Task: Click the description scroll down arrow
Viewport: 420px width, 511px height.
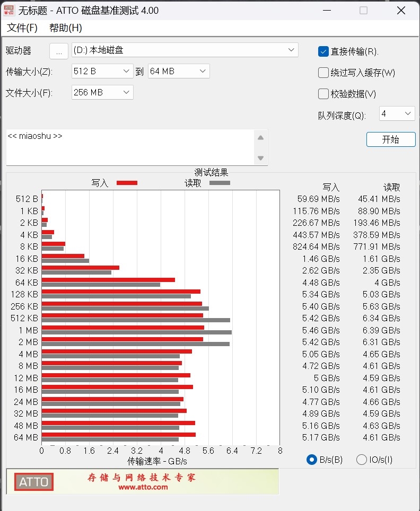Action: [260, 158]
